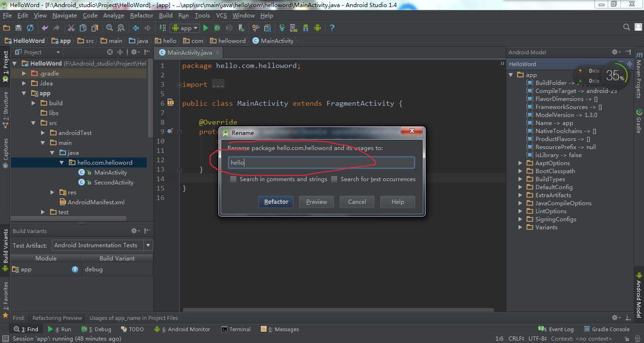
Task: Click the editor horizontal scrollbar
Action: pos(338,310)
